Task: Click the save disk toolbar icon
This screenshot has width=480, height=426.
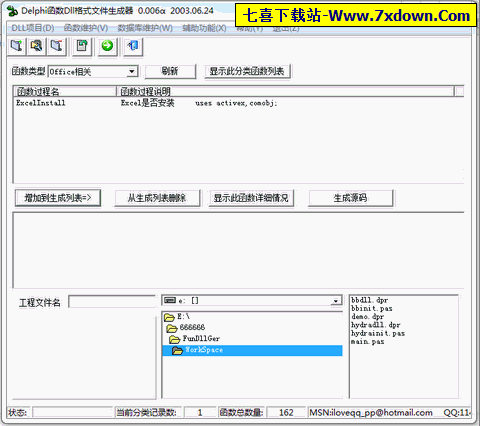Action: coord(82,46)
